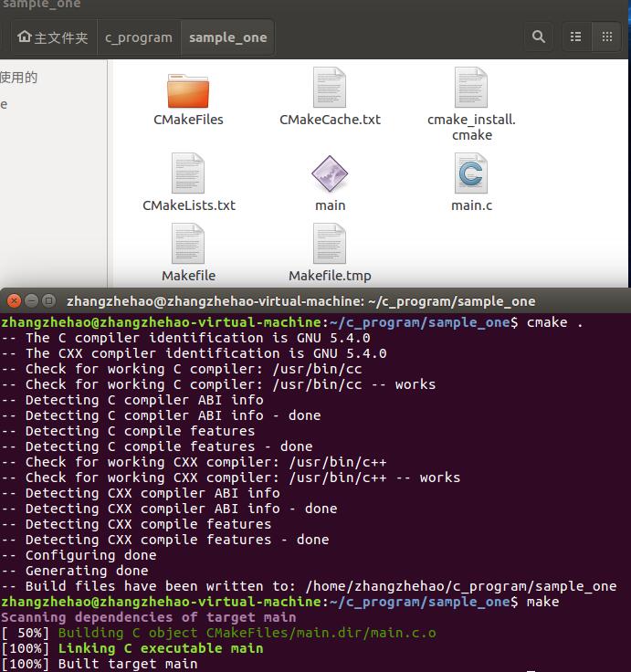Navigate to c_program breadcrumb
The width and height of the screenshot is (631, 672).
[x=139, y=37]
